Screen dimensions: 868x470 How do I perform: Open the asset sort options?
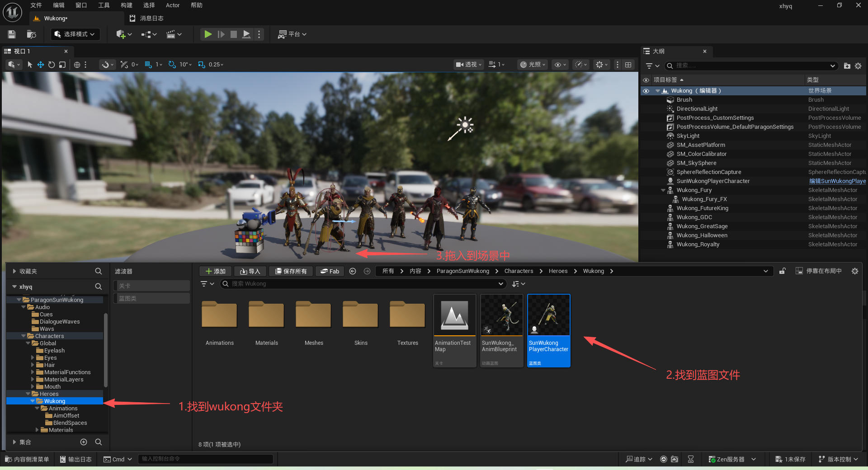click(519, 284)
